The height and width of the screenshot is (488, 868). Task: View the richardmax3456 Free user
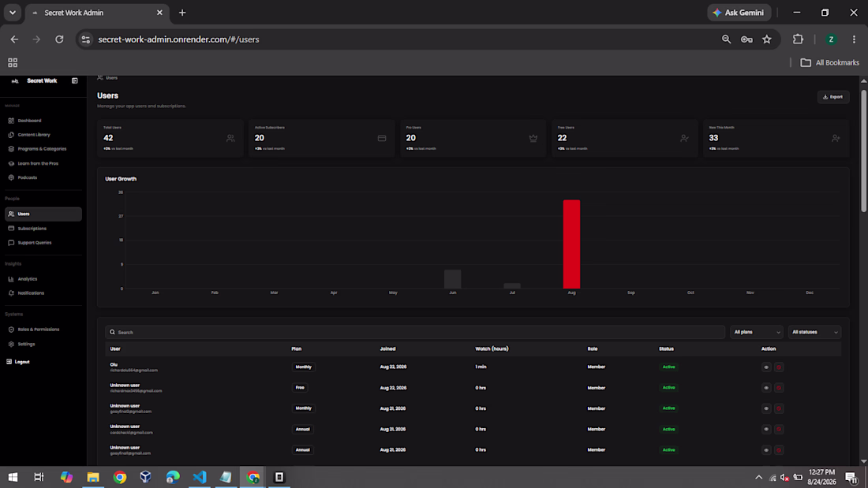(x=766, y=388)
